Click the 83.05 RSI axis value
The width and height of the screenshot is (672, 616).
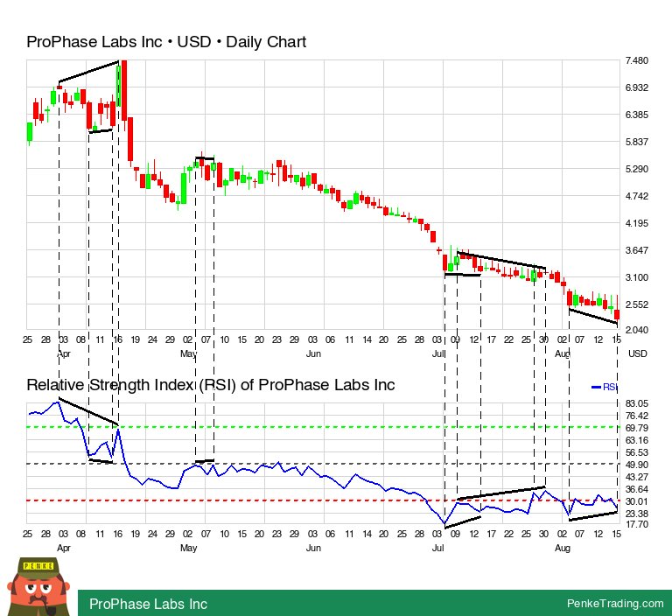pos(636,403)
